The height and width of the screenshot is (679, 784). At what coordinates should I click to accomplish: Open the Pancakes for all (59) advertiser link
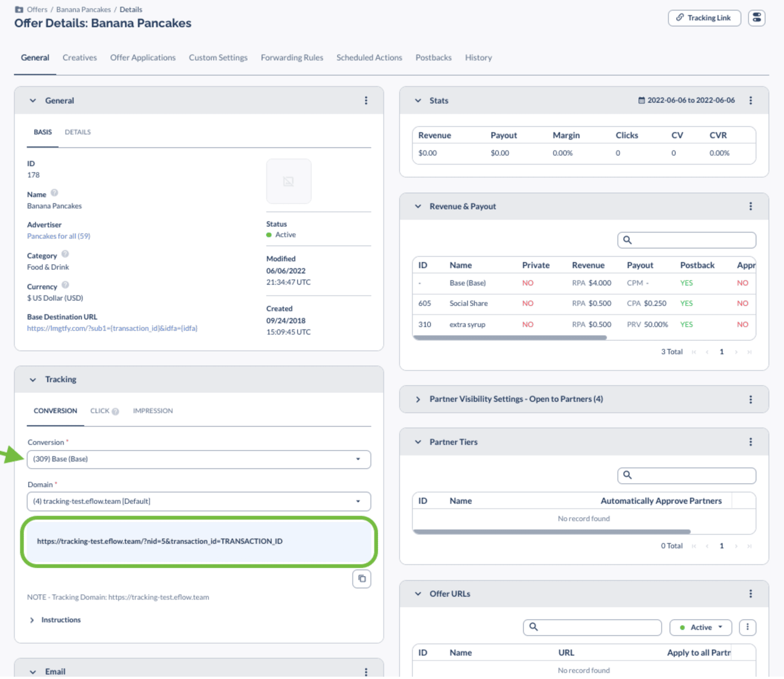tap(59, 236)
